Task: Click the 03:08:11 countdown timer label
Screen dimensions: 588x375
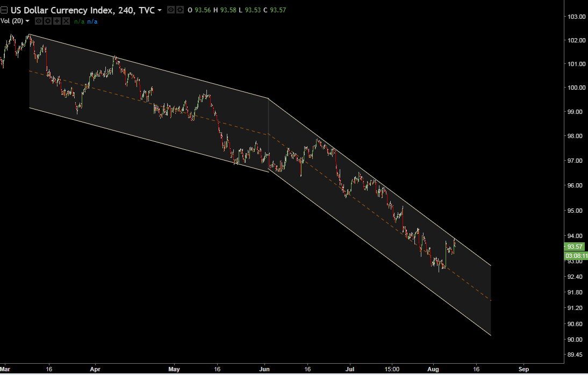Action: [x=575, y=256]
